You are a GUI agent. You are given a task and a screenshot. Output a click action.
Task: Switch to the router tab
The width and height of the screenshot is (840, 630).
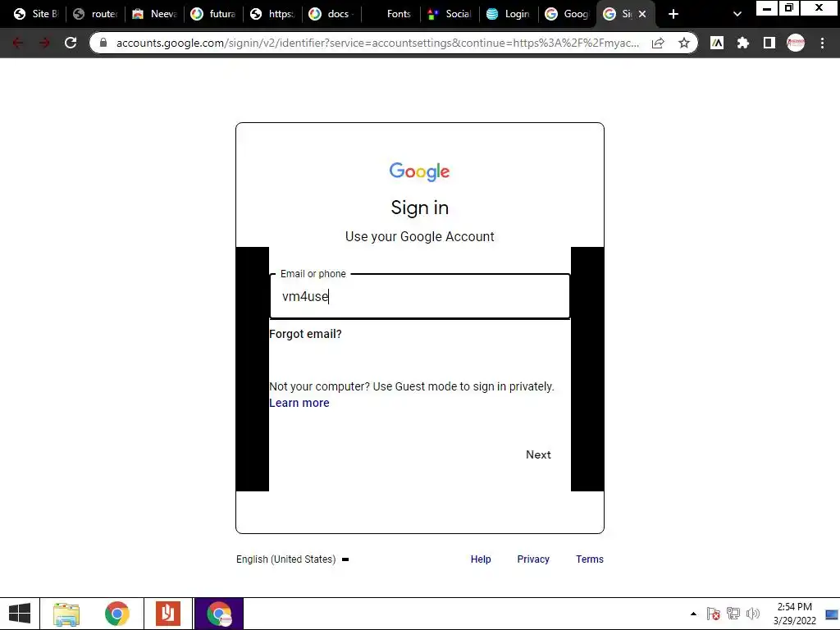[x=95, y=14]
